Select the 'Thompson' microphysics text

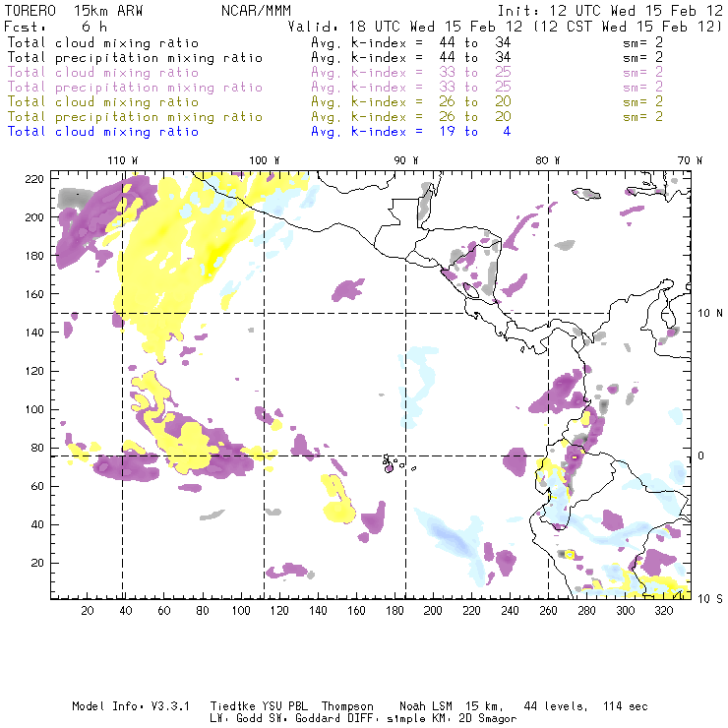[347, 706]
